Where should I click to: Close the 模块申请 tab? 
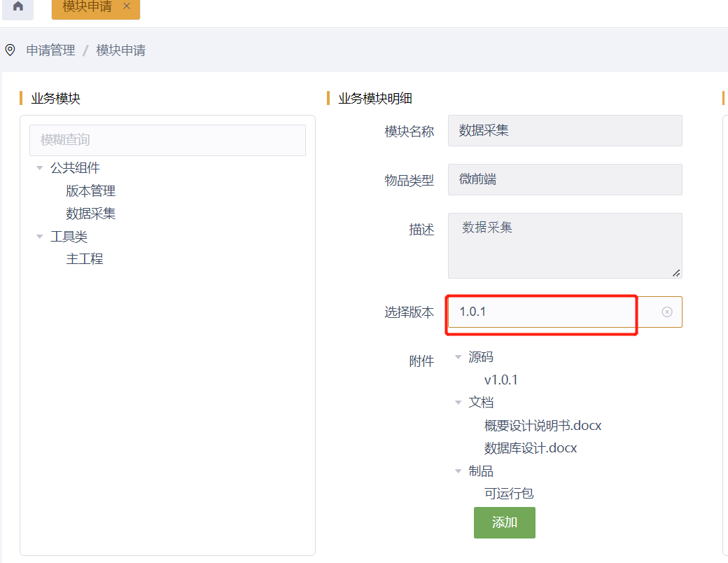click(x=127, y=6)
